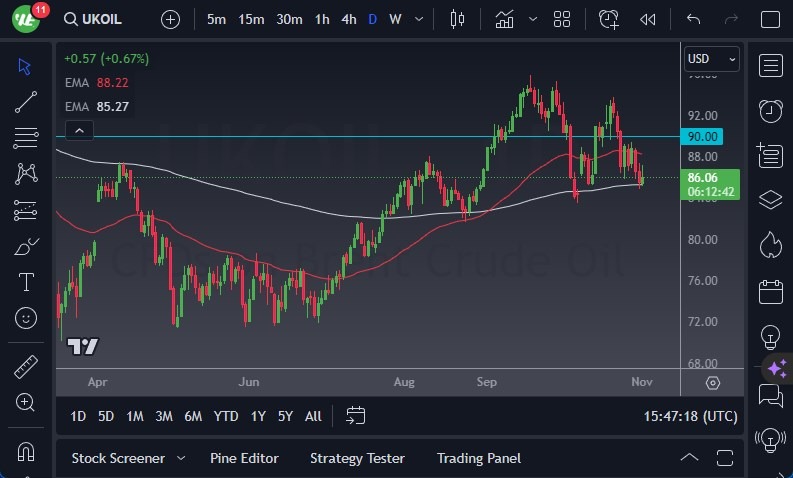Set the chart range to YTD
This screenshot has width=793, height=478.
[x=226, y=416]
